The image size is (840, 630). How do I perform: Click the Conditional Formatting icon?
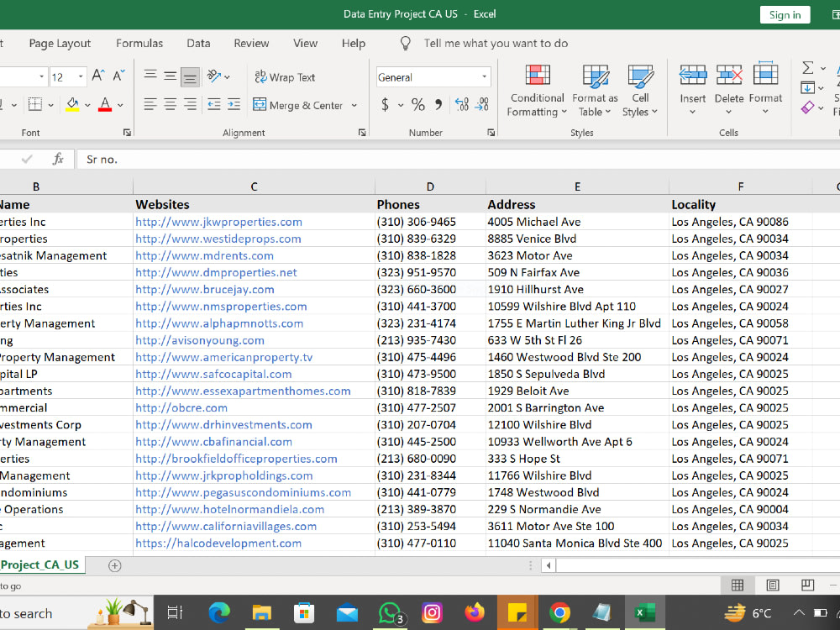pos(538,75)
